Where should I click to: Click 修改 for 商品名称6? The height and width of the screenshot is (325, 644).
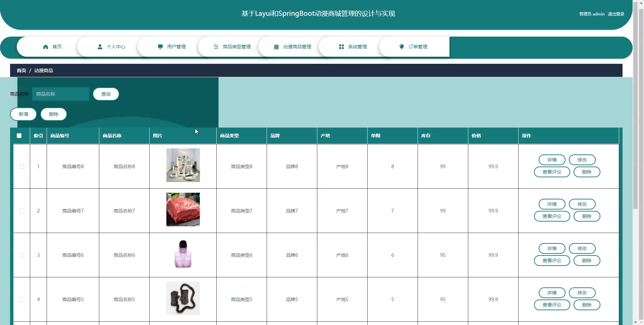coord(582,248)
